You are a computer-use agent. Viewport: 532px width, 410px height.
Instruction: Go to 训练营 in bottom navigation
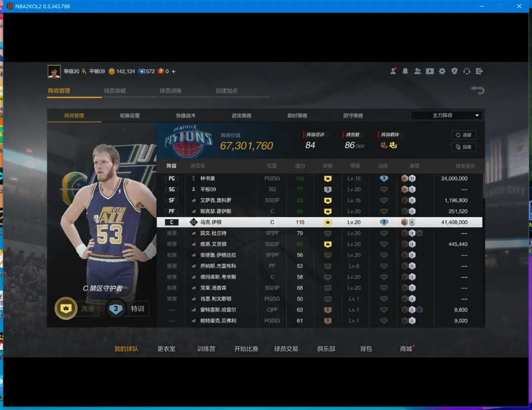pyautogui.click(x=206, y=348)
